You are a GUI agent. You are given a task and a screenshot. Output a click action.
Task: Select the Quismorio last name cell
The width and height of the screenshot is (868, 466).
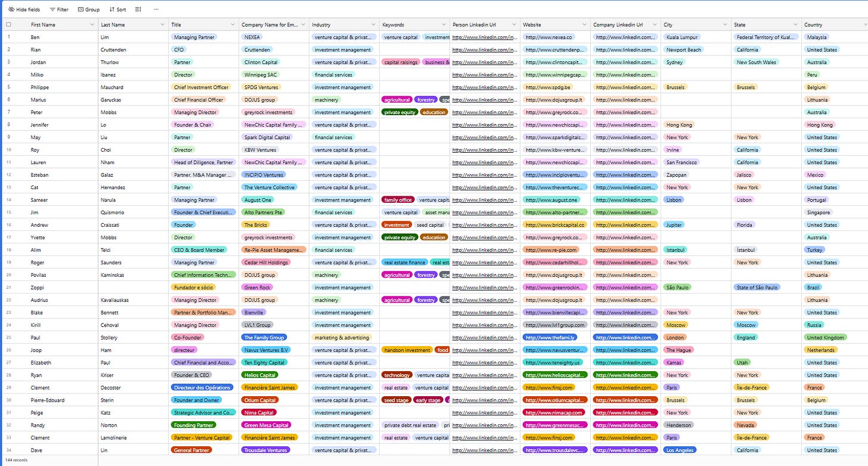(x=133, y=212)
